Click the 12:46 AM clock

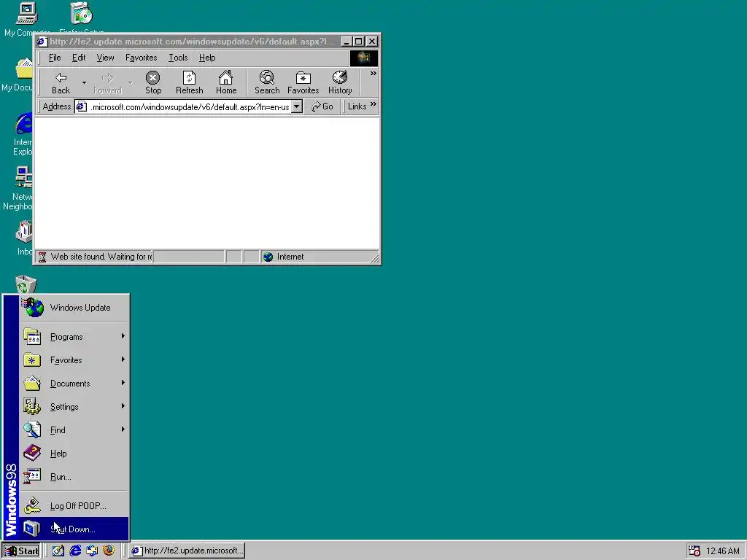(x=722, y=551)
